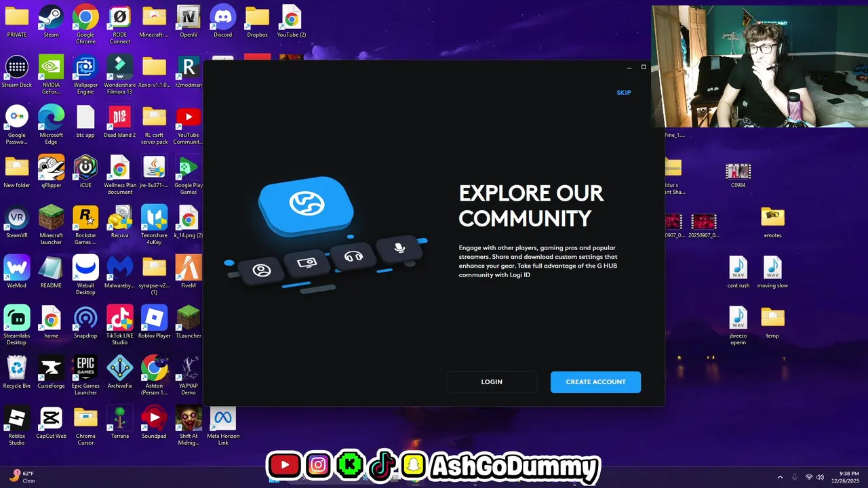Open the Dropbox folder icon
The width and height of the screenshot is (868, 488).
257,21
